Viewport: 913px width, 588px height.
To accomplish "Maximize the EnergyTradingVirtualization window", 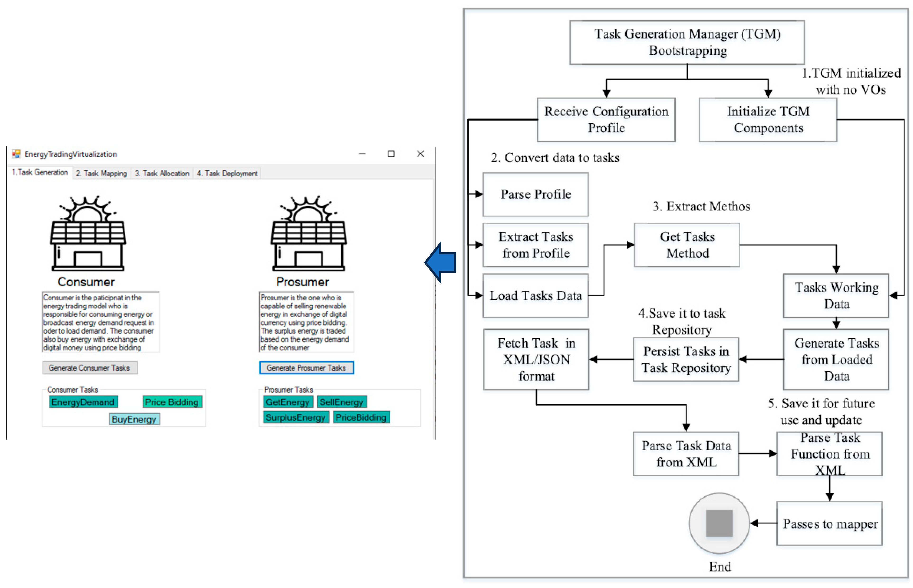I will 391,154.
